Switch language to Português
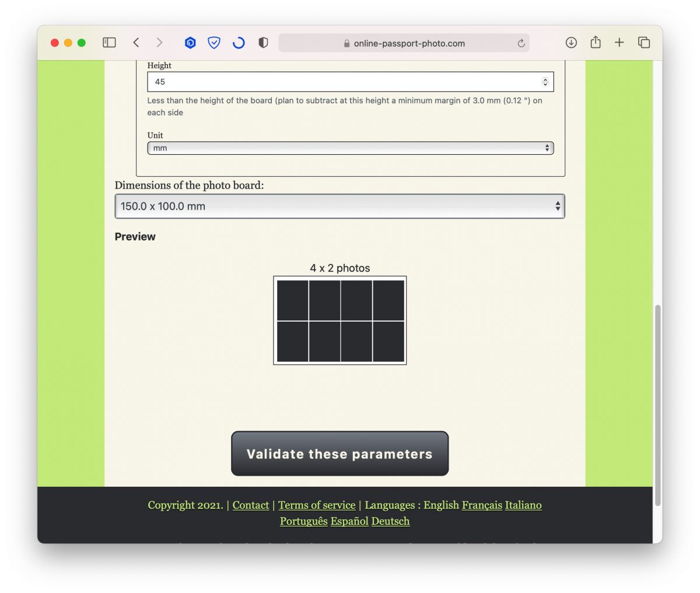700x593 pixels. (x=303, y=521)
